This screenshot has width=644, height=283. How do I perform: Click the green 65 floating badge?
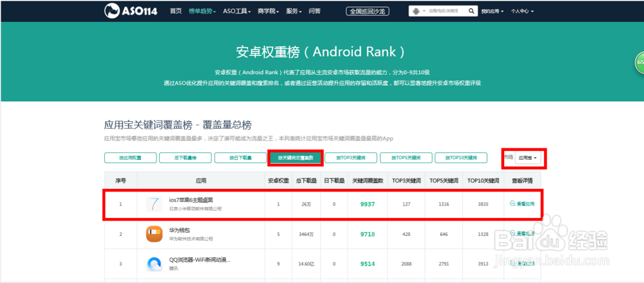click(640, 63)
